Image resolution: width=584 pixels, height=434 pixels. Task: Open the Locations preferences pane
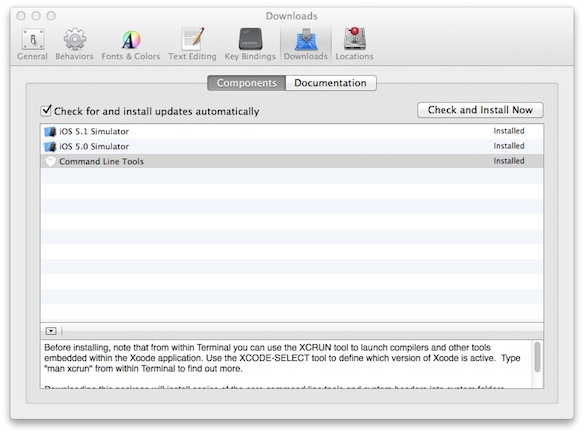354,44
